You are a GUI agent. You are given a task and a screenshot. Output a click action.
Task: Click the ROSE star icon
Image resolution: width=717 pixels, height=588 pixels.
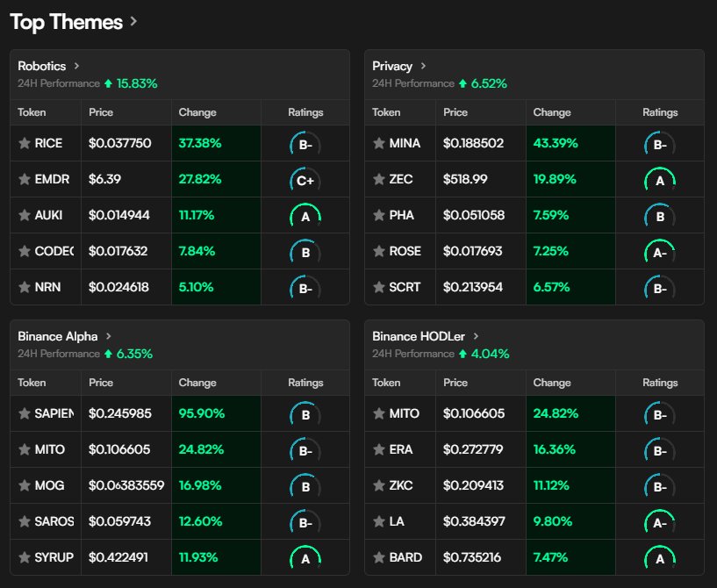point(379,252)
